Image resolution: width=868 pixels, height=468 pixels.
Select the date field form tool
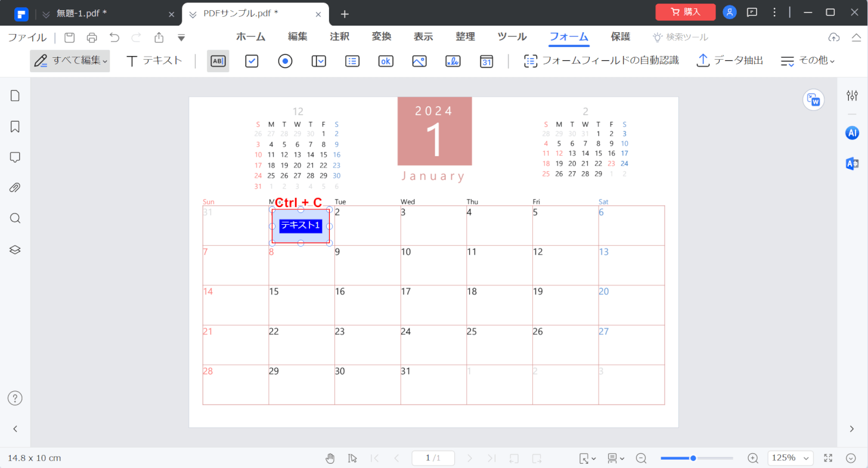[486, 61]
